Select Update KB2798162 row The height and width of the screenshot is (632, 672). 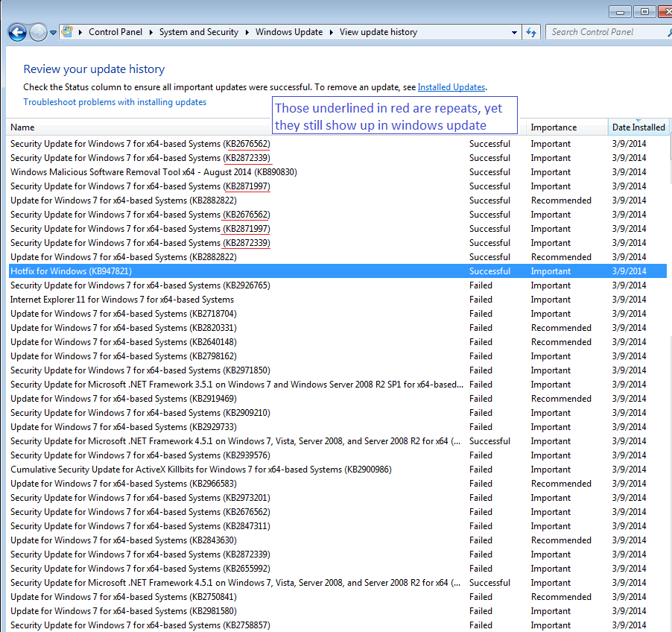tap(337, 356)
